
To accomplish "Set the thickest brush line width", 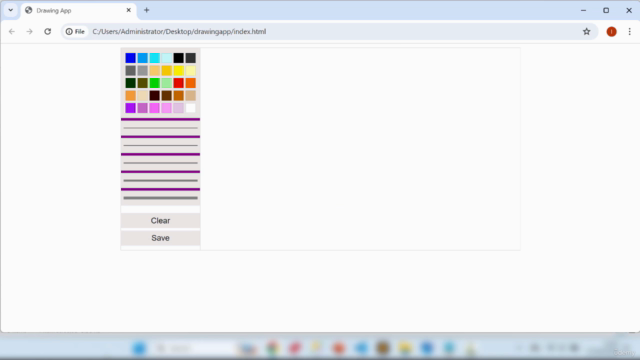I will (x=160, y=198).
